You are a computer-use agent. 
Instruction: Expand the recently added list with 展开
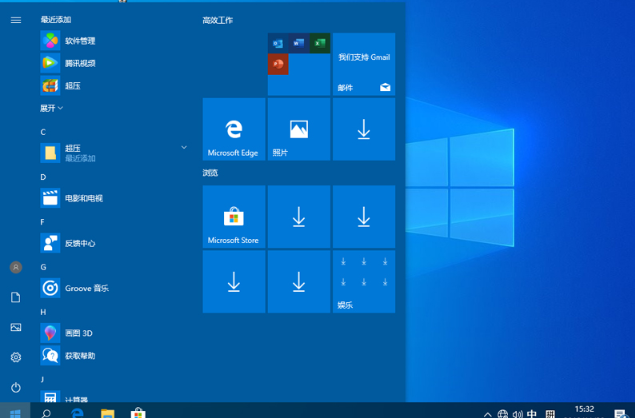click(x=51, y=108)
